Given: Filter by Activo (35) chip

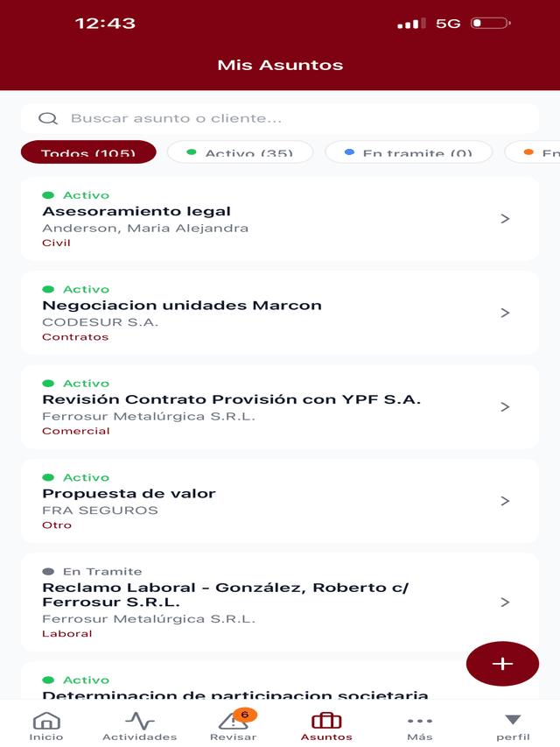Looking at the screenshot, I should [240, 152].
